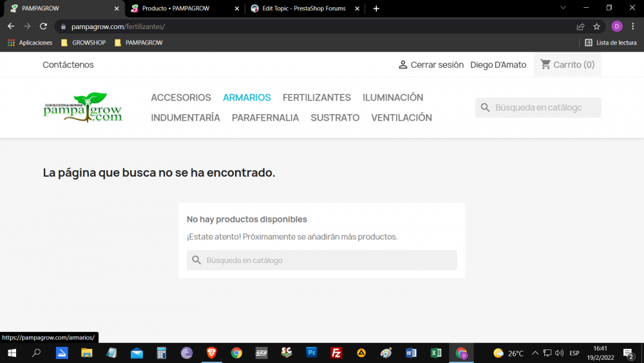Close the Edit Topic PrestaShop tab
The height and width of the screenshot is (363, 644).
[357, 8]
